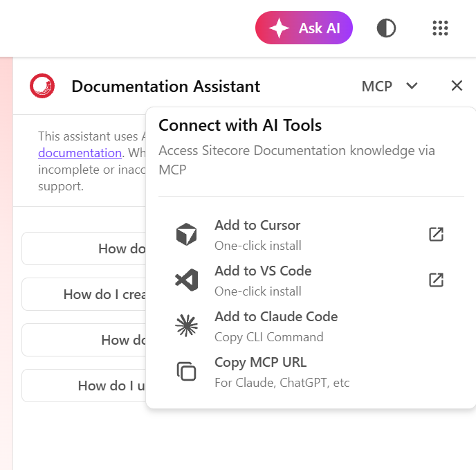Click the Cursor cube icon

click(x=186, y=234)
